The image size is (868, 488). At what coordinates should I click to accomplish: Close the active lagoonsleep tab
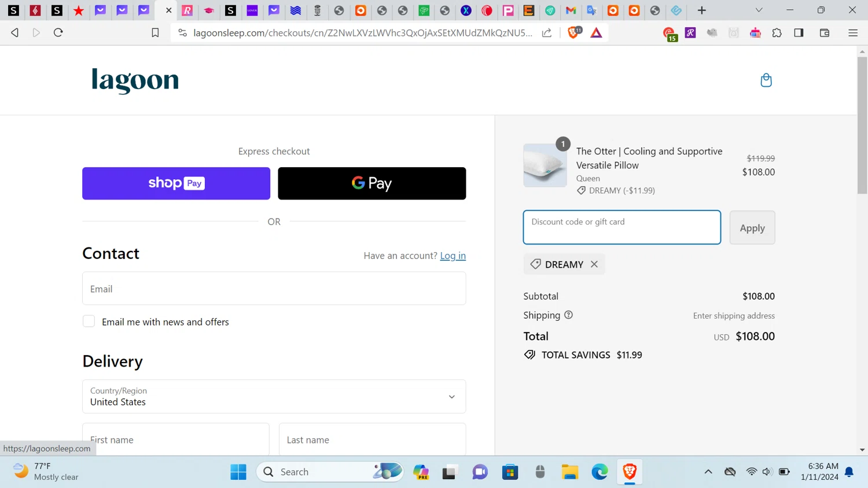pyautogui.click(x=168, y=10)
